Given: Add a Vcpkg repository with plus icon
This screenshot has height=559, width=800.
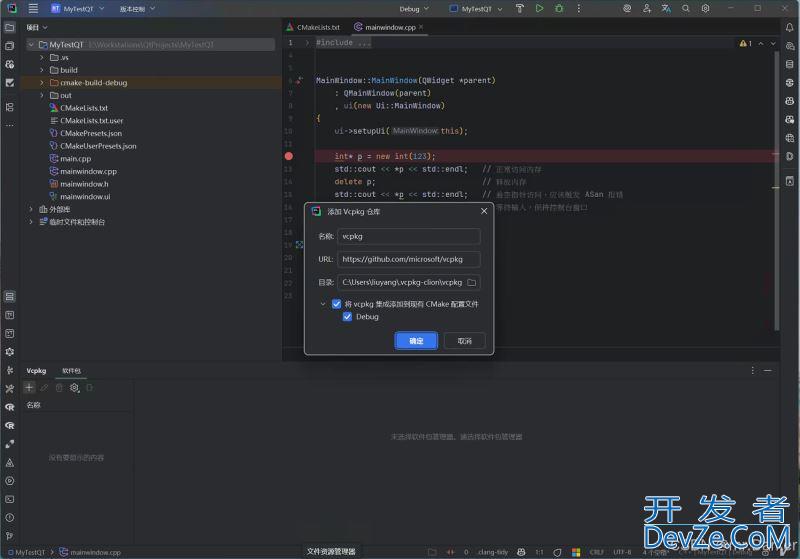Looking at the screenshot, I should [x=29, y=388].
